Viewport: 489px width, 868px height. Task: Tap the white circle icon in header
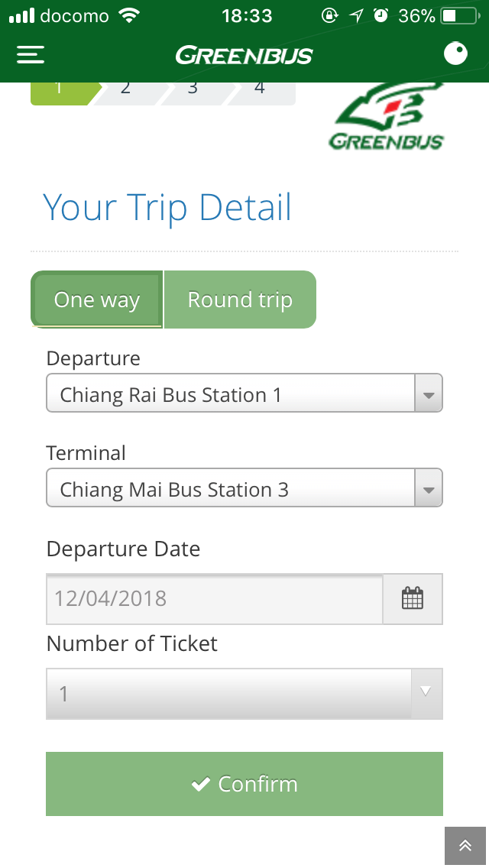click(x=455, y=54)
